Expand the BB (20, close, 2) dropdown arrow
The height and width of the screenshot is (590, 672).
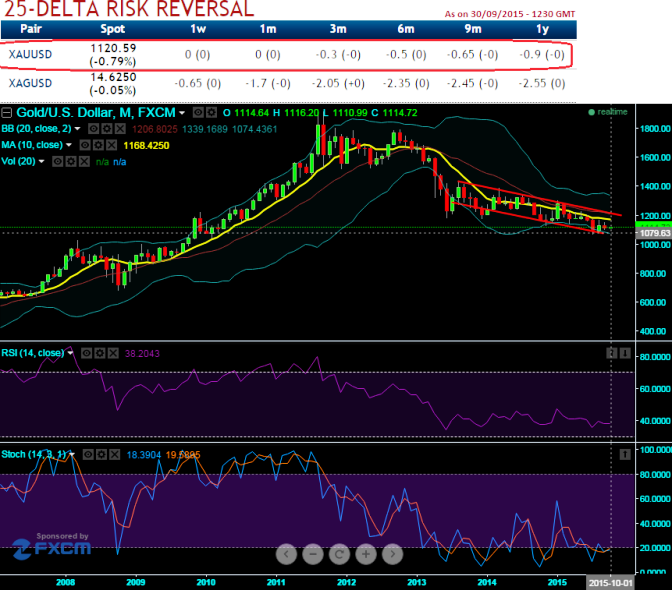click(x=78, y=129)
